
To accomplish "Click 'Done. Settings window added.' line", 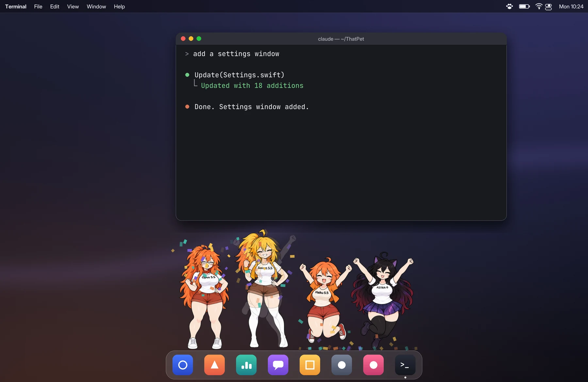I will pyautogui.click(x=252, y=107).
